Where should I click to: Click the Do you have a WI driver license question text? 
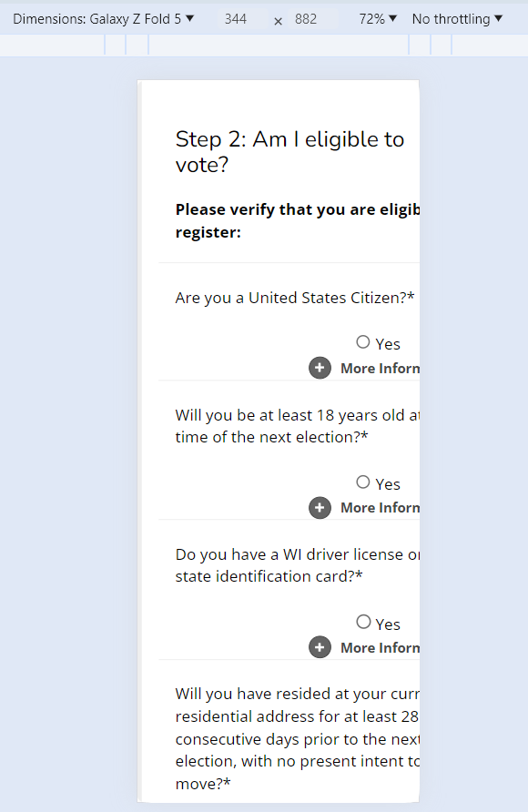coord(298,565)
